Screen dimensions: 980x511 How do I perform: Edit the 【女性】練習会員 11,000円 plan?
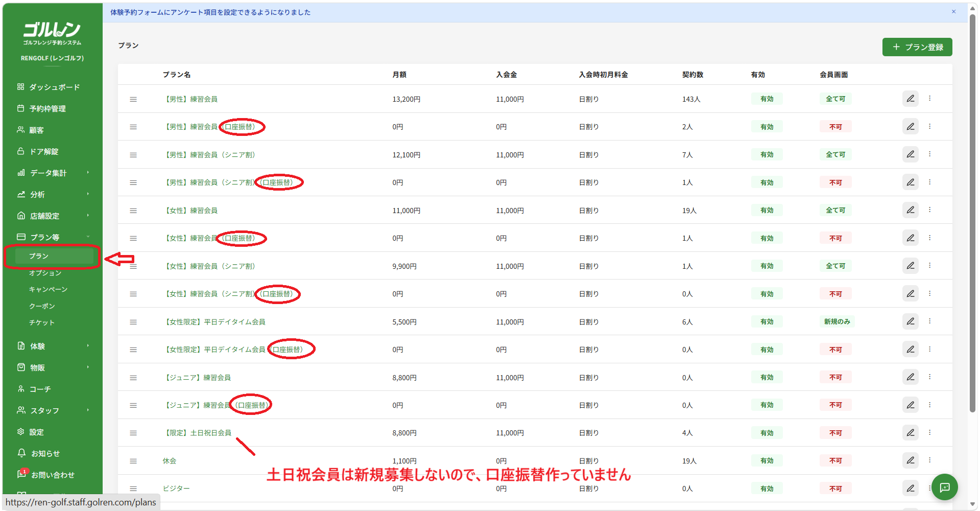pos(910,210)
